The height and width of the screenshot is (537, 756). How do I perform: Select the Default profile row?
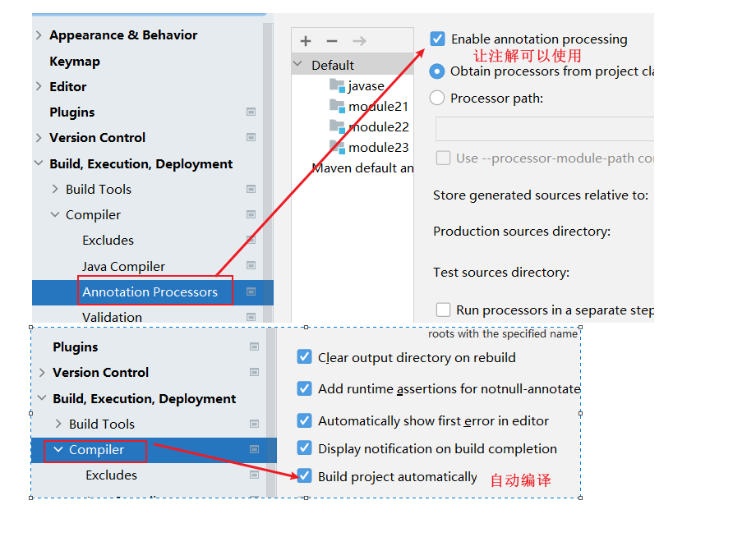pos(353,65)
